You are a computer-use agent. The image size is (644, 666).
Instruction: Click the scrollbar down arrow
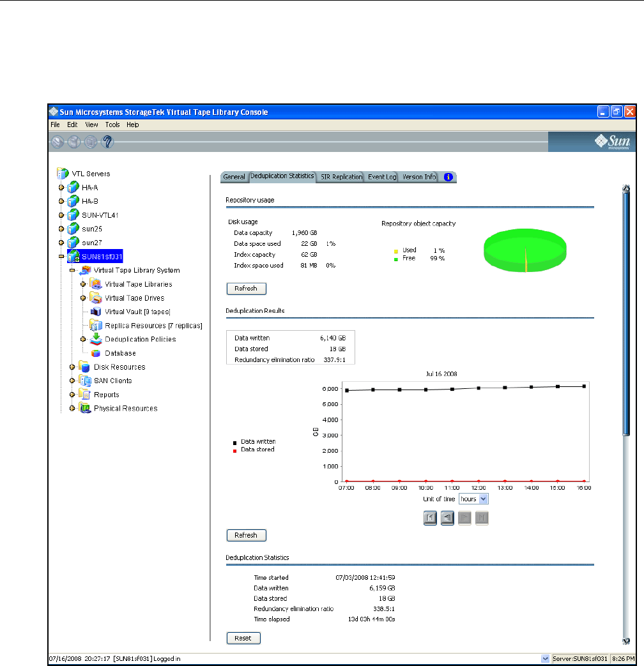[x=625, y=641]
